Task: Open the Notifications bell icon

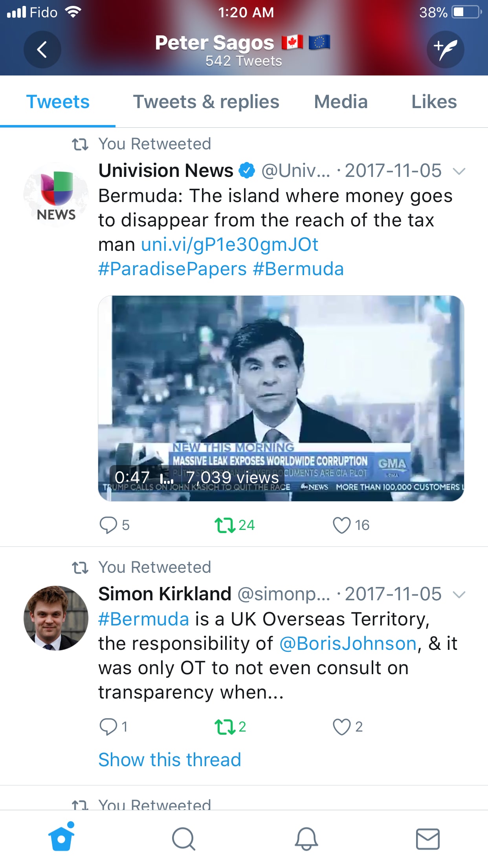Action: click(306, 839)
